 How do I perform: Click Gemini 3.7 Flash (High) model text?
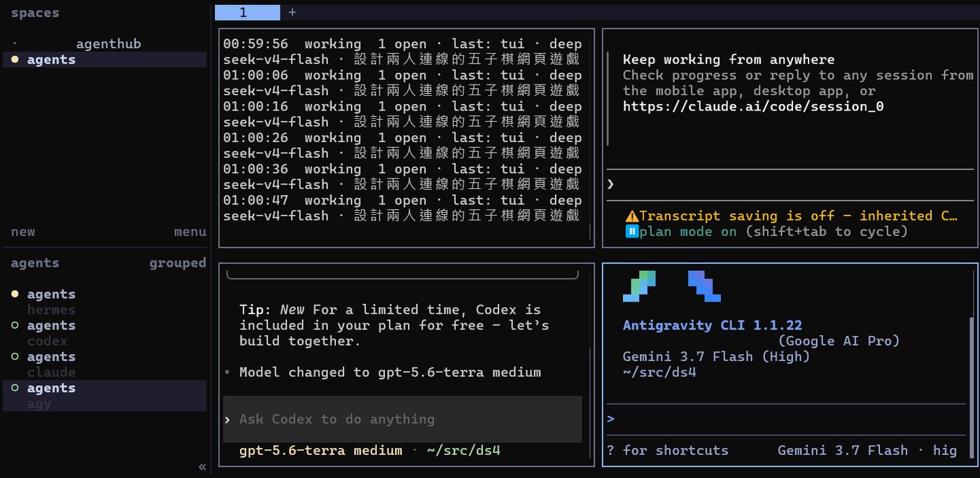tap(716, 356)
